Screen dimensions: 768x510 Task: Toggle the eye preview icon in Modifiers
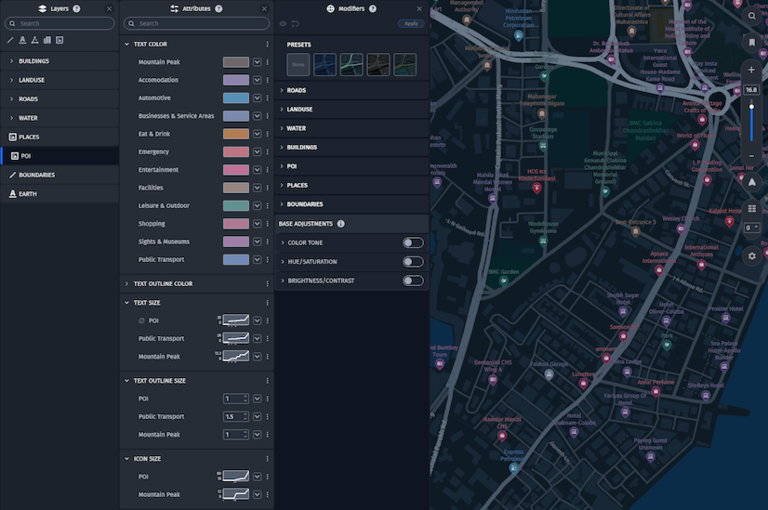click(283, 24)
